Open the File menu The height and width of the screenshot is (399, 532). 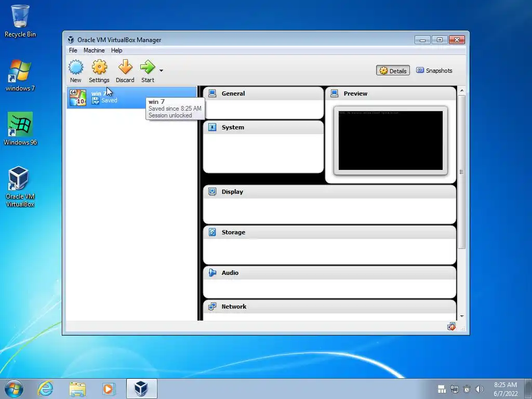coord(73,50)
